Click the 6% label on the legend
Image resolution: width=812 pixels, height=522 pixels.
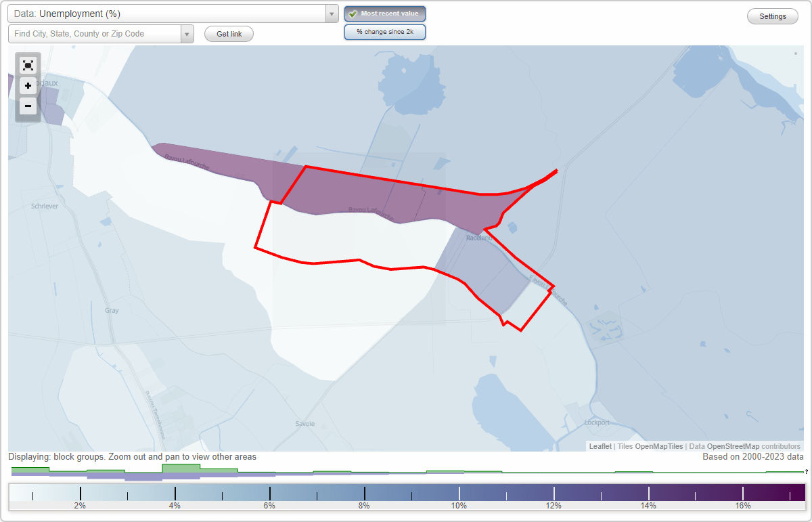pos(269,506)
